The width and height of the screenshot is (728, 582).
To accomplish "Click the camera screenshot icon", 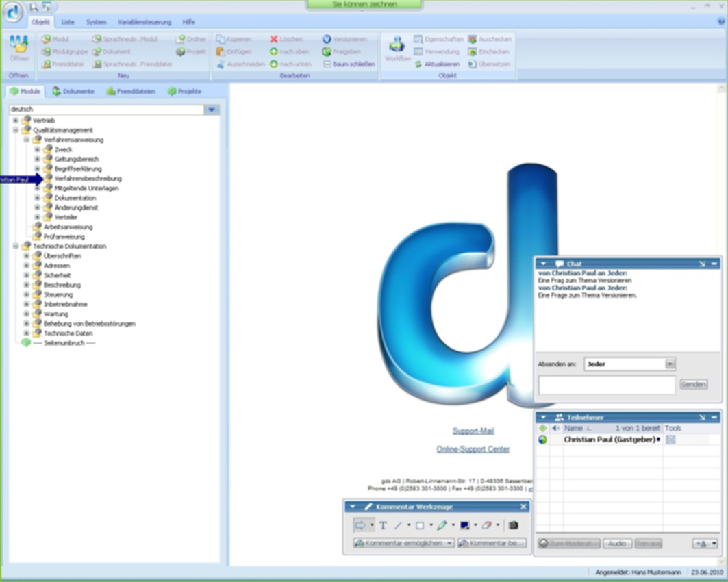I will (x=513, y=525).
